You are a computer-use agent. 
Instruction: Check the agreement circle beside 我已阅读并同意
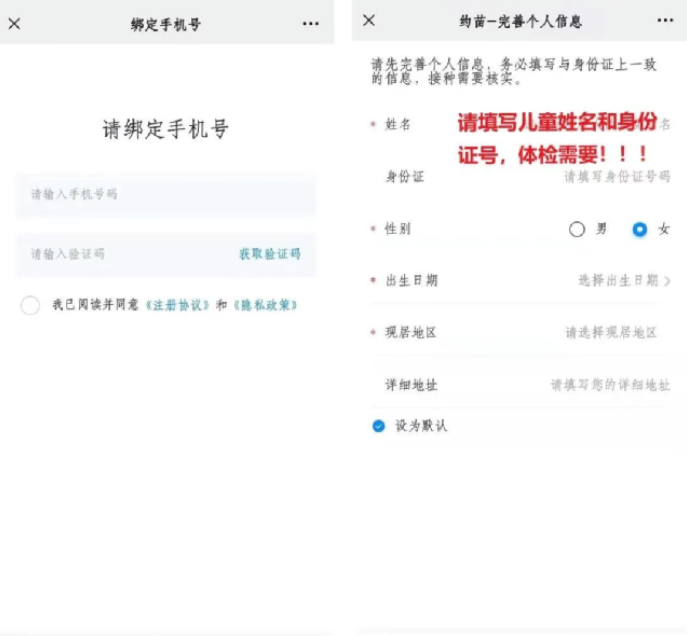click(x=30, y=305)
